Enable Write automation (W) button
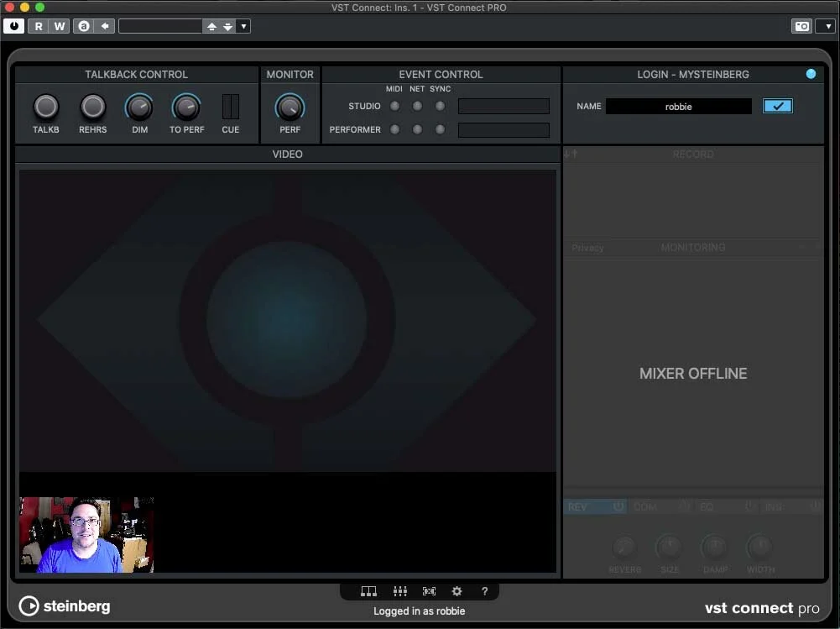This screenshot has height=629, width=840. [x=60, y=26]
